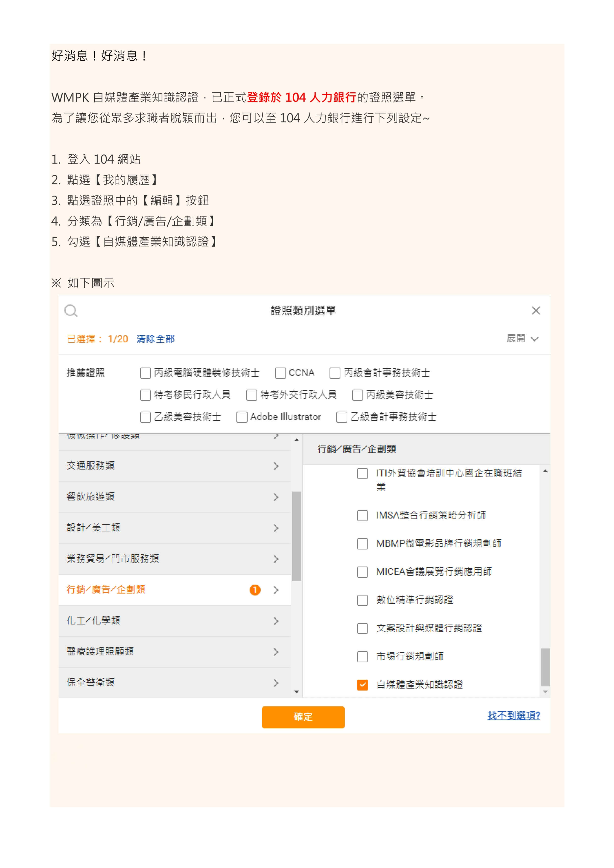
Task: Click certificate list scrollbar down arrow
Action: point(545,692)
